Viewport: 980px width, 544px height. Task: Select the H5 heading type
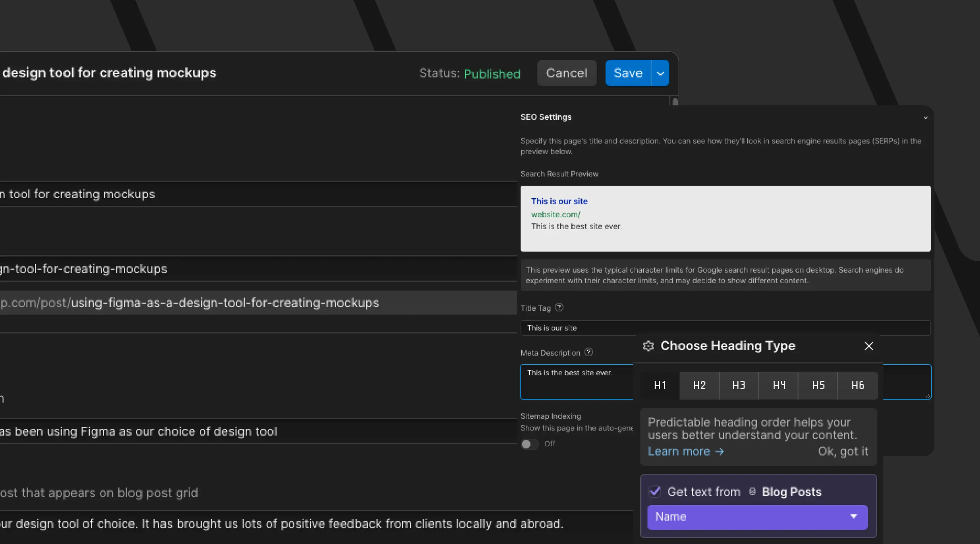818,386
